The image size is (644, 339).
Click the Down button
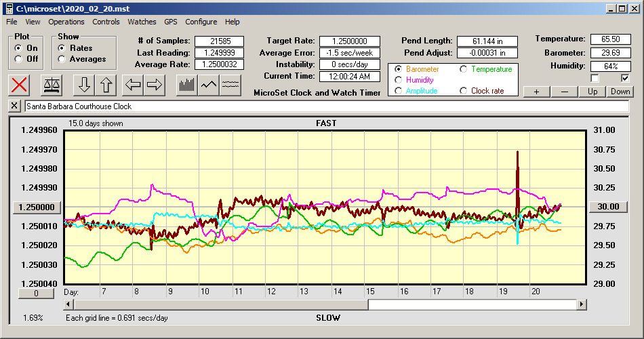(x=620, y=92)
